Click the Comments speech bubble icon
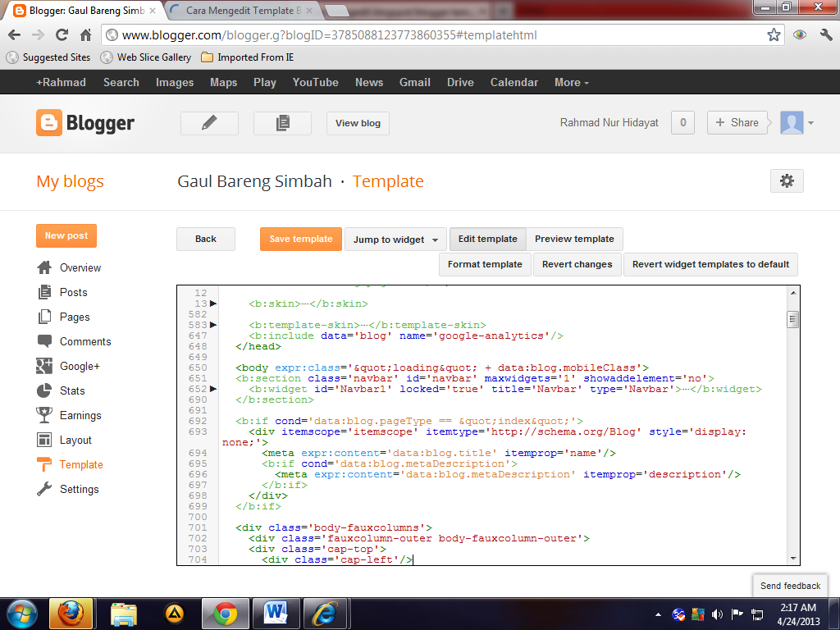This screenshot has height=630, width=840. pos(44,340)
